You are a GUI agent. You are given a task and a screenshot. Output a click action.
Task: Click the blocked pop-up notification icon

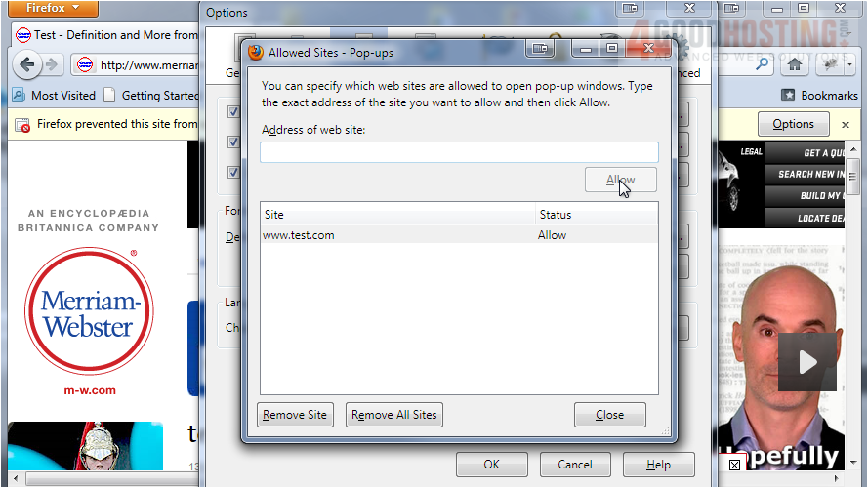point(21,125)
